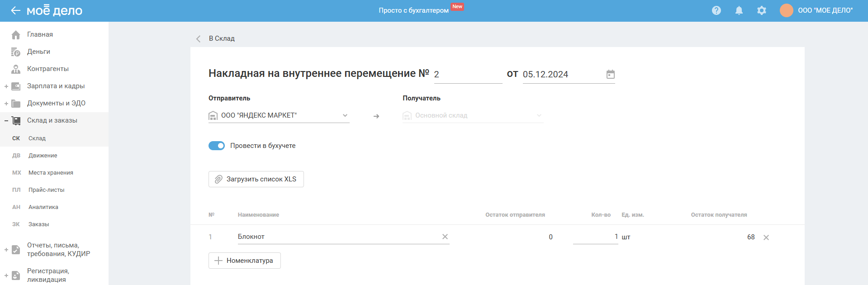Delete the Блокнот row

766,237
